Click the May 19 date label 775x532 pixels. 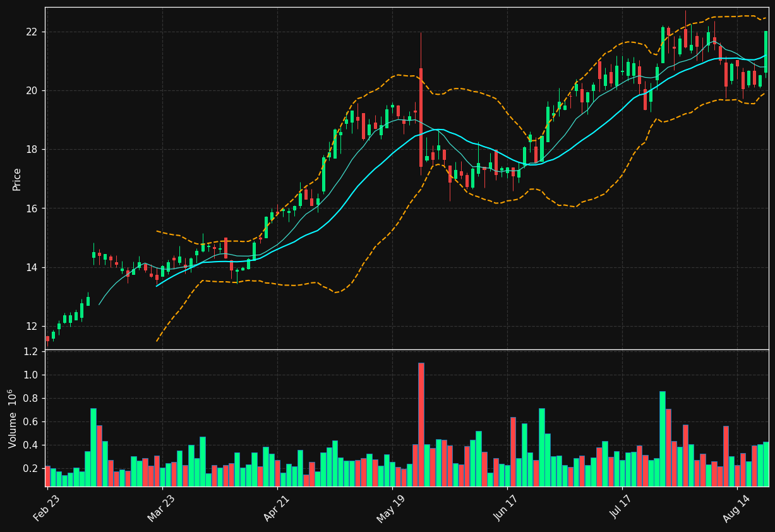click(391, 507)
